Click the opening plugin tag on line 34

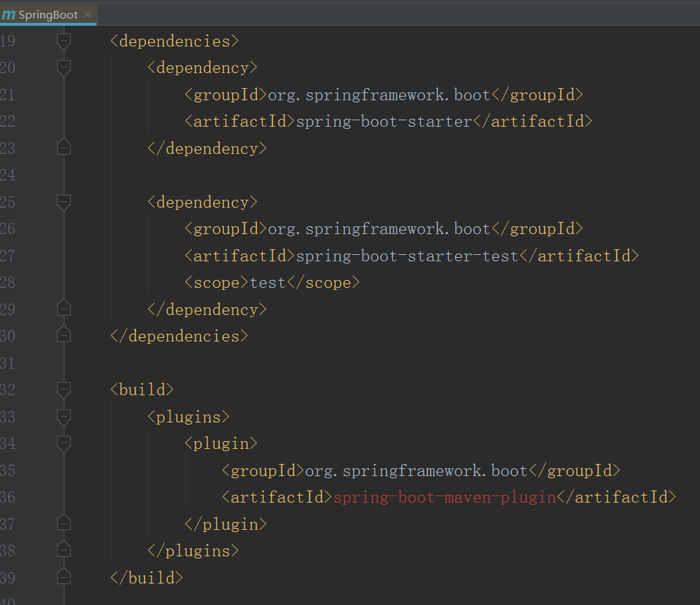pyautogui.click(x=221, y=444)
